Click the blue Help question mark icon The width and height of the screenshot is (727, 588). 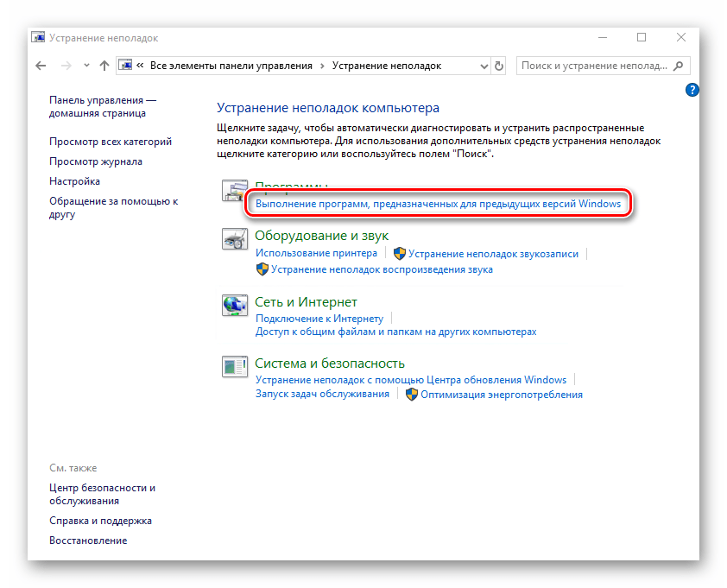point(692,90)
